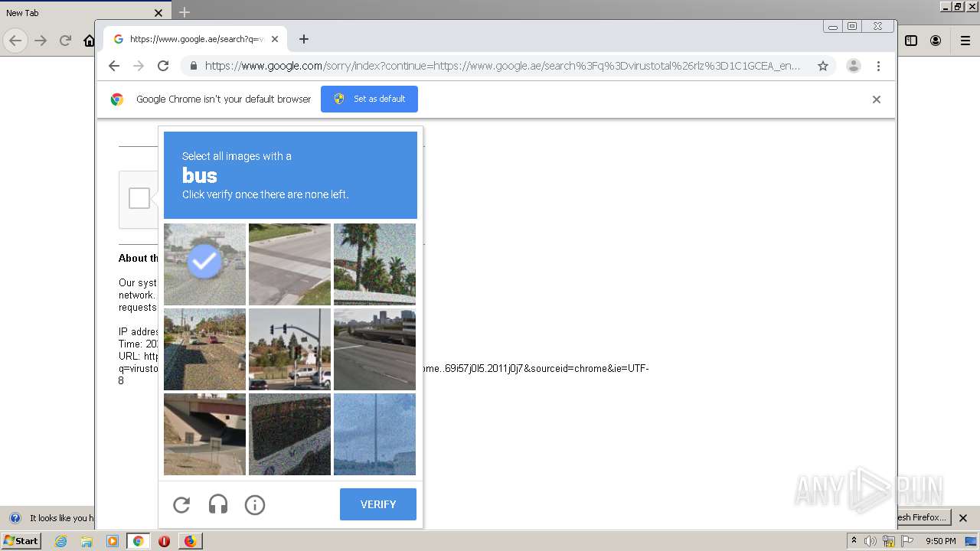Switch to Chrome on taskbar
The image size is (980, 551).
138,541
